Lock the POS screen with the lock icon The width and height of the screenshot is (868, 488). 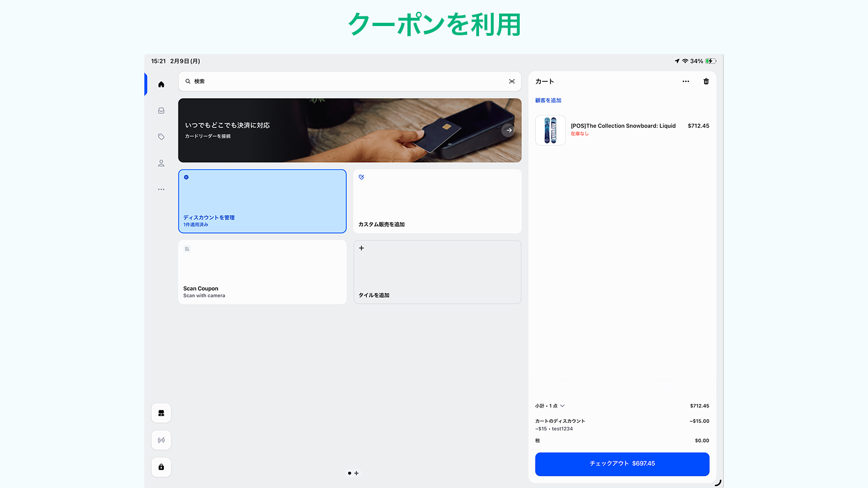click(x=161, y=467)
